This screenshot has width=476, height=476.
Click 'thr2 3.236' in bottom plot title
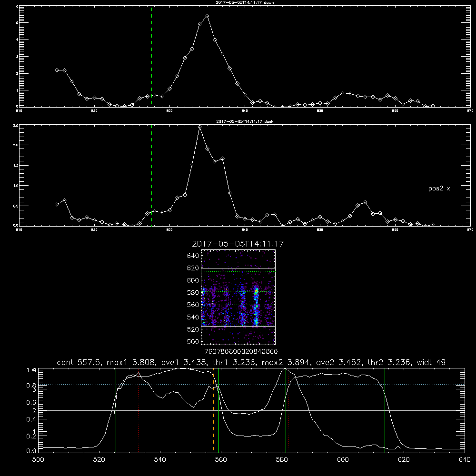coord(389,362)
